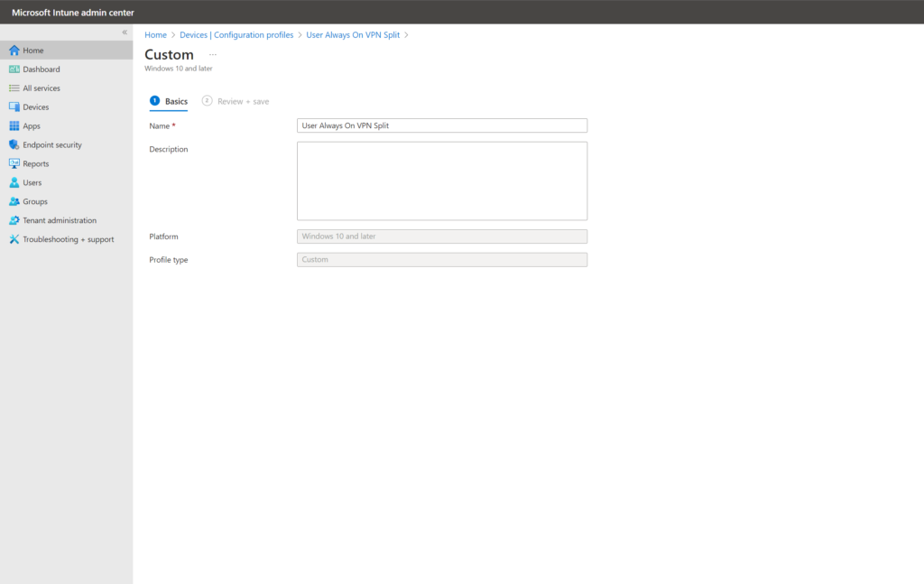924x584 pixels.
Task: Click the Microsoft Intune admin center title
Action: click(73, 13)
